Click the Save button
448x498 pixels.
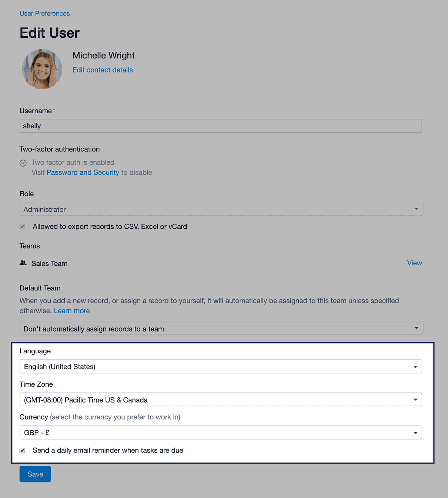[35, 474]
